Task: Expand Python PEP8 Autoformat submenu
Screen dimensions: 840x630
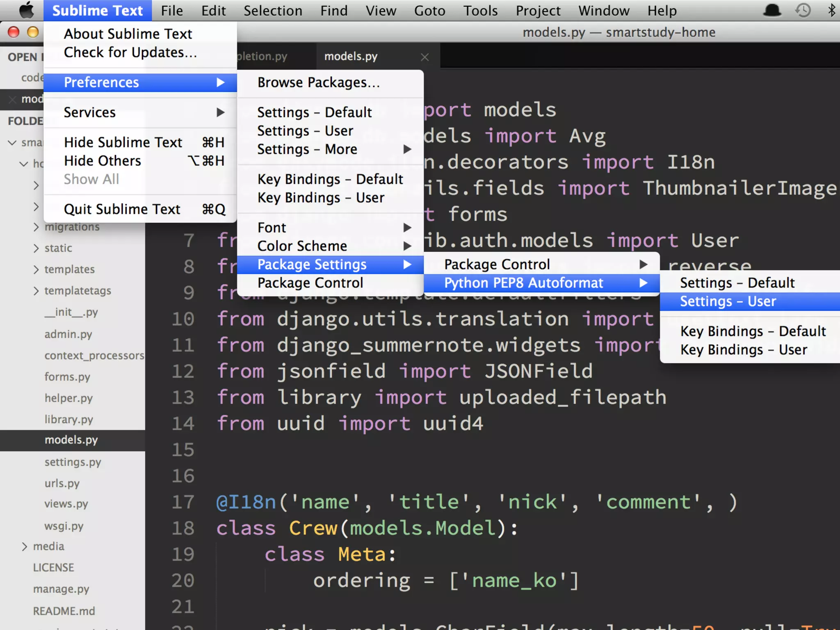Action: (x=542, y=283)
